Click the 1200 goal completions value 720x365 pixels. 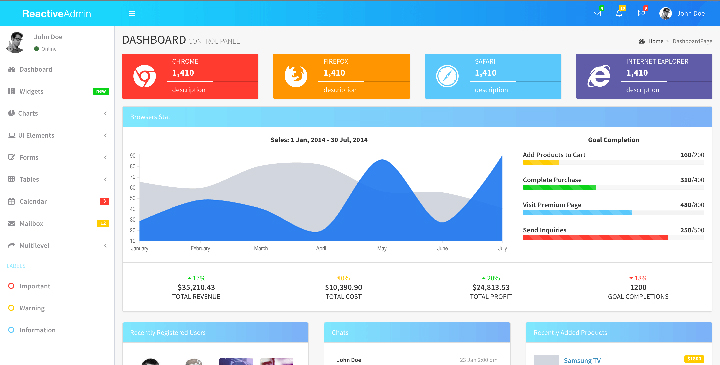pyautogui.click(x=638, y=287)
